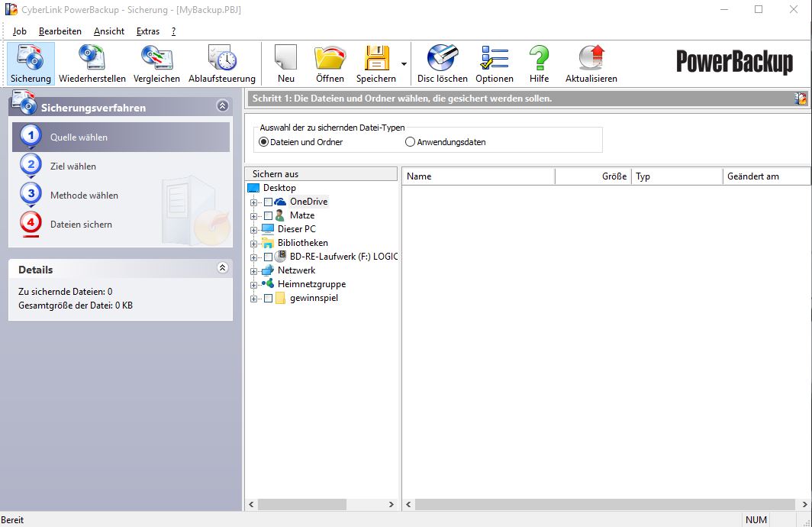Open the Bearbeiten menu
This screenshot has height=527, width=812.
(60, 31)
